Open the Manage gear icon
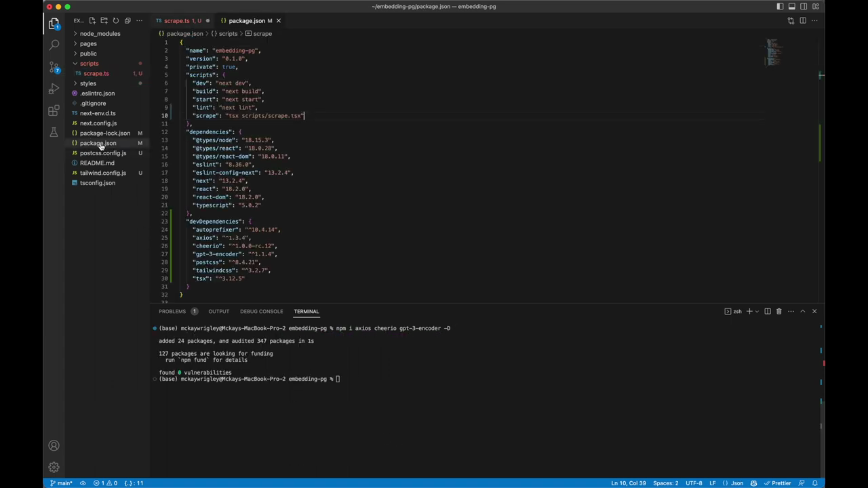 [x=54, y=467]
